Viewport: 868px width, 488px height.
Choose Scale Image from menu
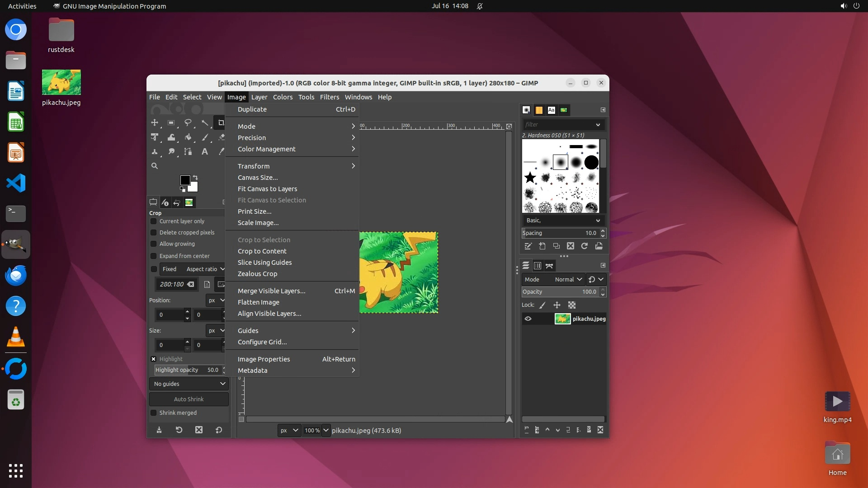(x=258, y=223)
